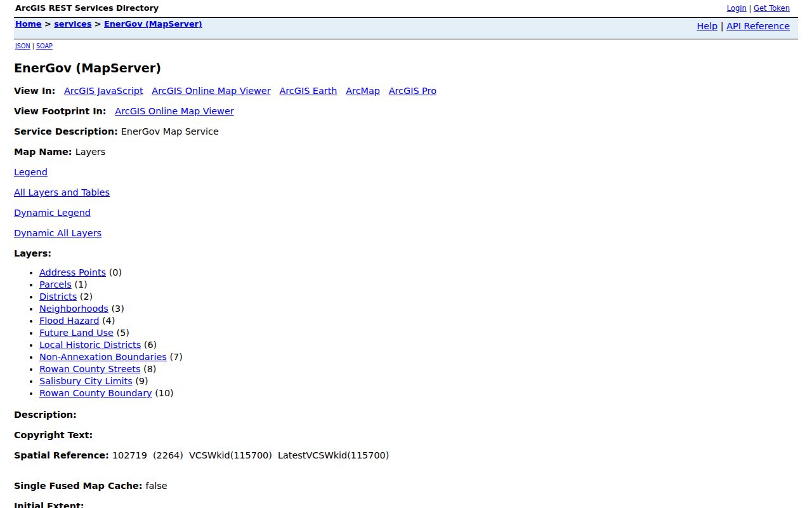This screenshot has height=508, width=812.
Task: Click the EnerGov (MapServer) page heading
Action: [88, 68]
